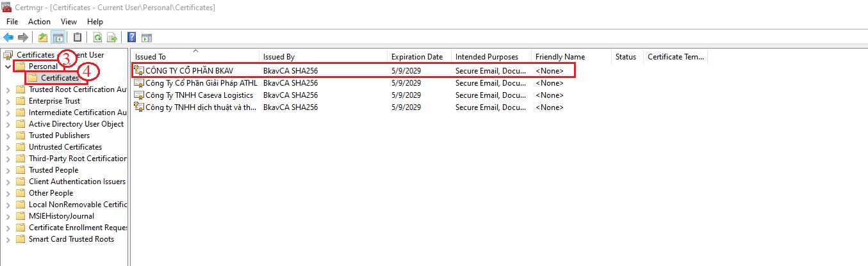Image resolution: width=868 pixels, height=266 pixels.
Task: Go up one level with the folder-arrow icon
Action: pyautogui.click(x=43, y=37)
